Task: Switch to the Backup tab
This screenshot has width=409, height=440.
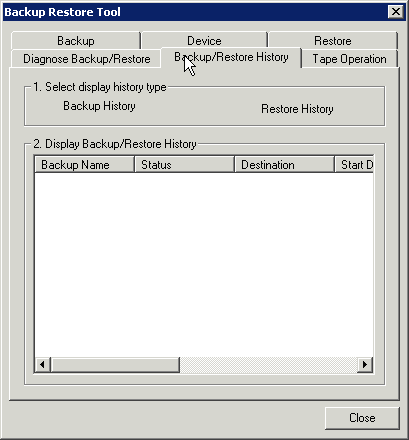Action: [x=76, y=41]
